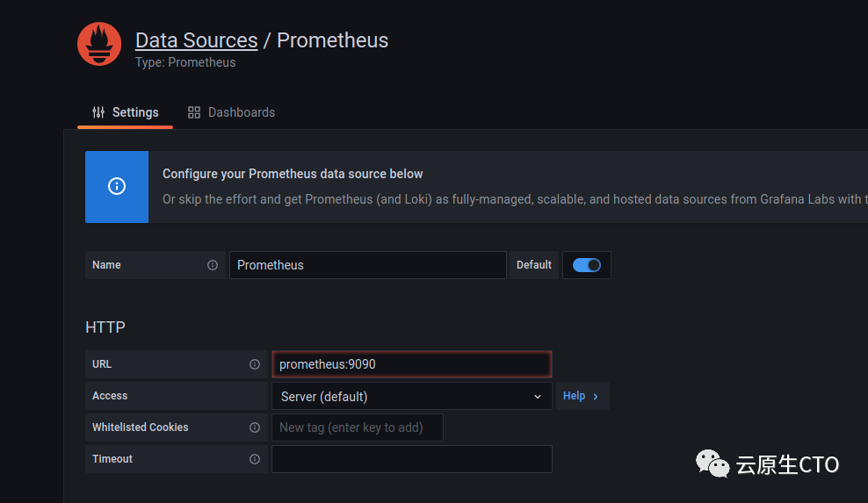The width and height of the screenshot is (868, 503).
Task: Click the WeChat icon in watermark
Action: click(x=712, y=463)
